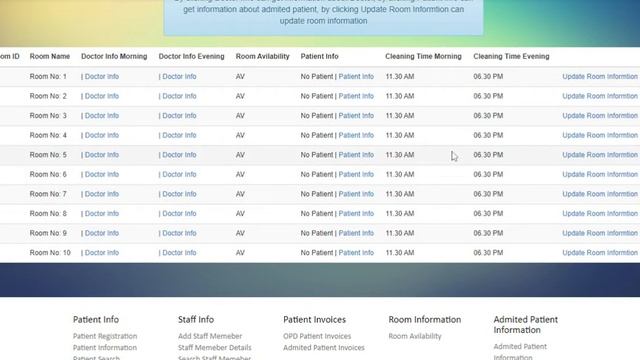Viewport: 640px width, 360px height.
Task: Open evening Doctor Info for Room No: 9
Action: pos(179,233)
